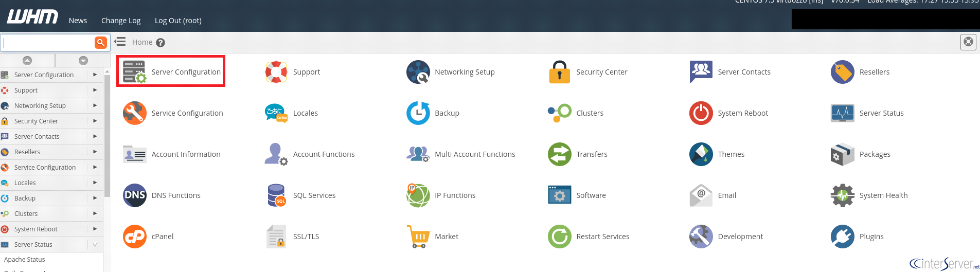This screenshot has height=272, width=980.
Task: Expand Server Configuration arrow in sidebar
Action: pyautogui.click(x=95, y=75)
